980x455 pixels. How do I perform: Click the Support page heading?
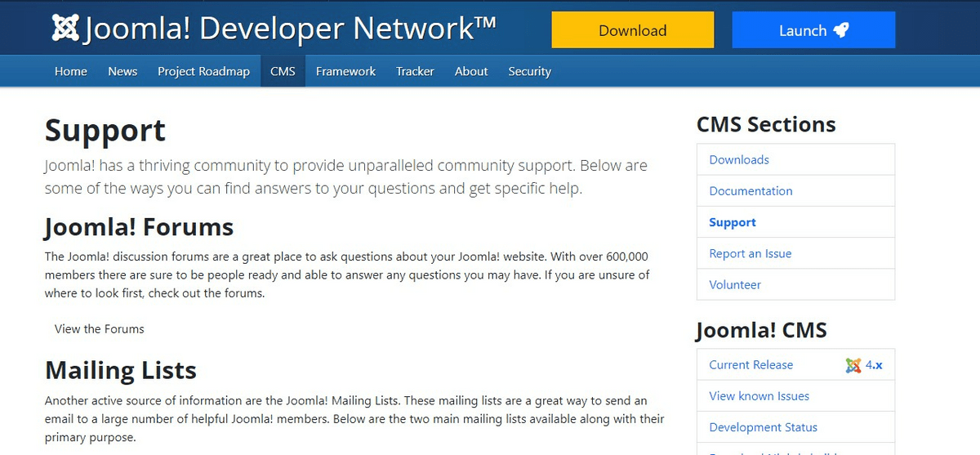(x=105, y=131)
